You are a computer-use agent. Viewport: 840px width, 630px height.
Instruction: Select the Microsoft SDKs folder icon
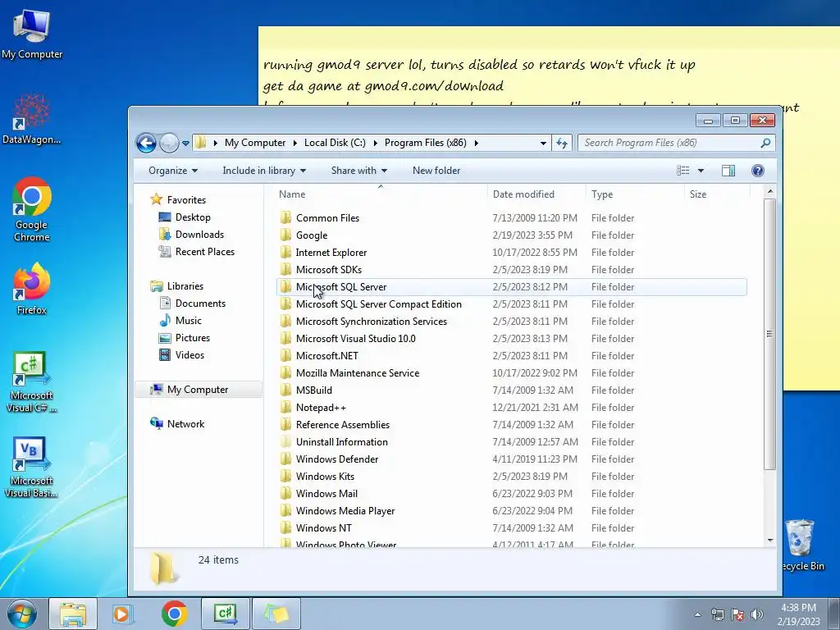point(286,269)
